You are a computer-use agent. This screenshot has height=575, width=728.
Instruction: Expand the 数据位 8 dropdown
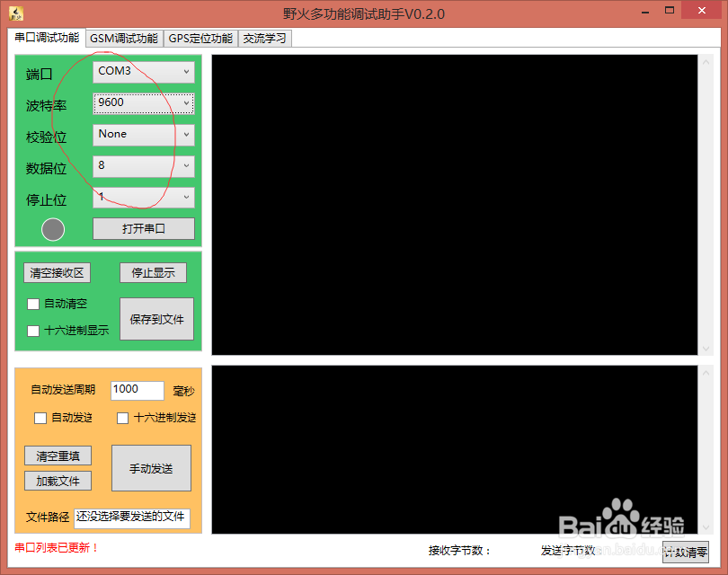(144, 166)
